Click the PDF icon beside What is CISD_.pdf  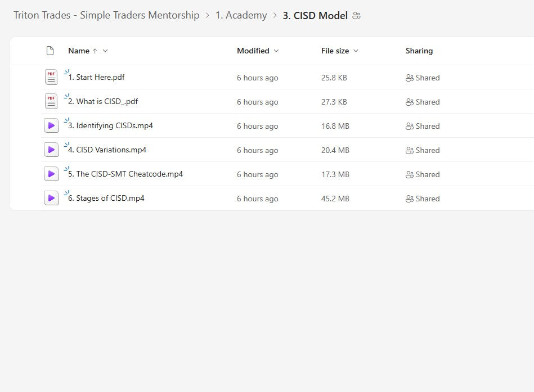(x=51, y=102)
